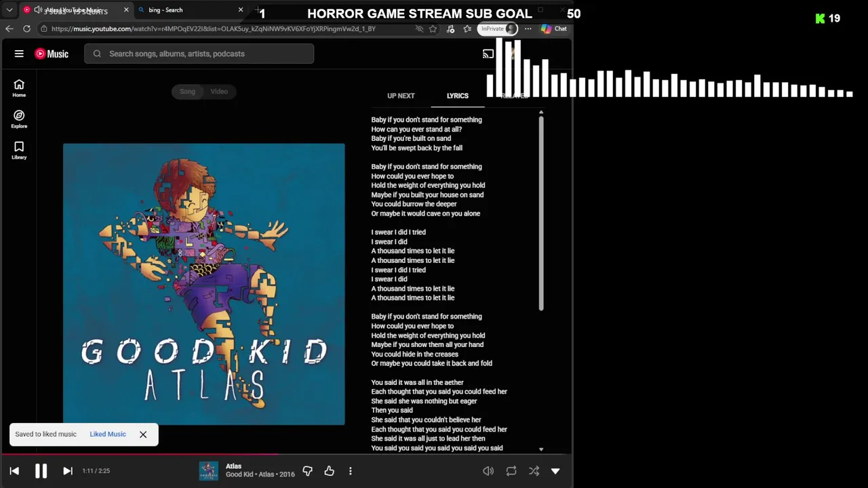The image size is (868, 488).
Task: Click lyric line 'You'll be swept back by the fall'
Action: tap(417, 148)
